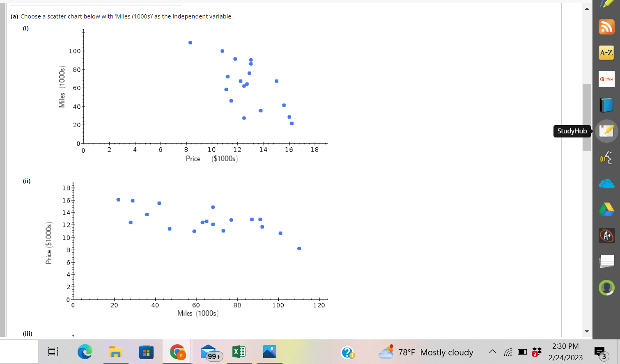
Task: Open the blue book sidebar icon
Action: tap(606, 105)
